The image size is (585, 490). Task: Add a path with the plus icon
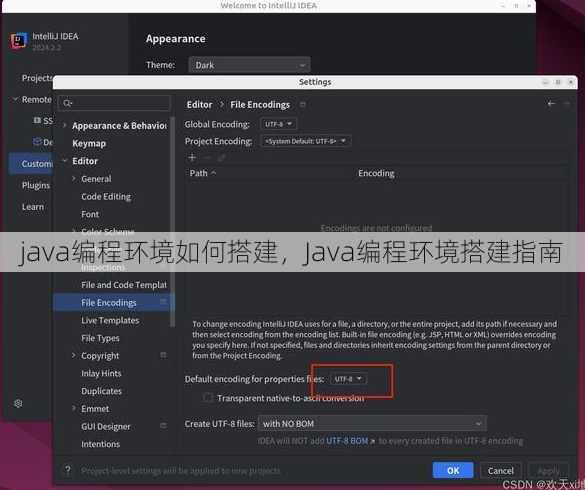coord(192,157)
